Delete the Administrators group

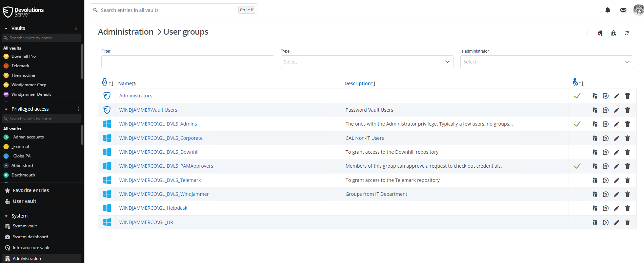click(x=627, y=96)
